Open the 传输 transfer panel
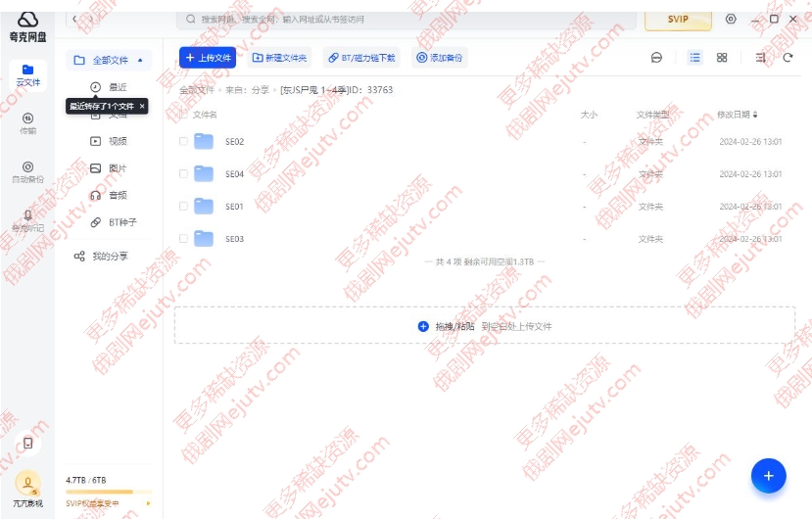This screenshot has width=812, height=519. (28, 123)
